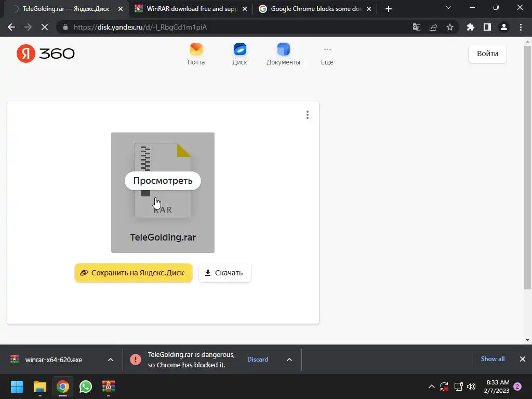Open a new tab
This screenshot has height=399, width=532.
[389, 9]
